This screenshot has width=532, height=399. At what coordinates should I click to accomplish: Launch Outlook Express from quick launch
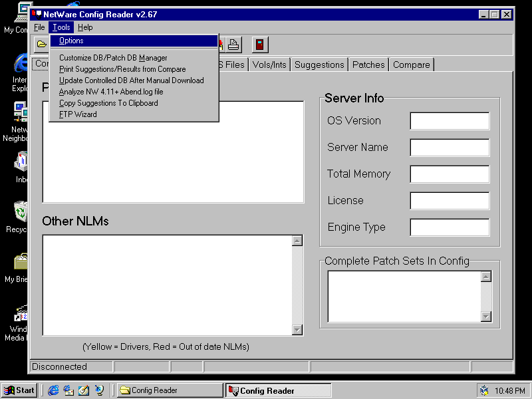pos(68,390)
